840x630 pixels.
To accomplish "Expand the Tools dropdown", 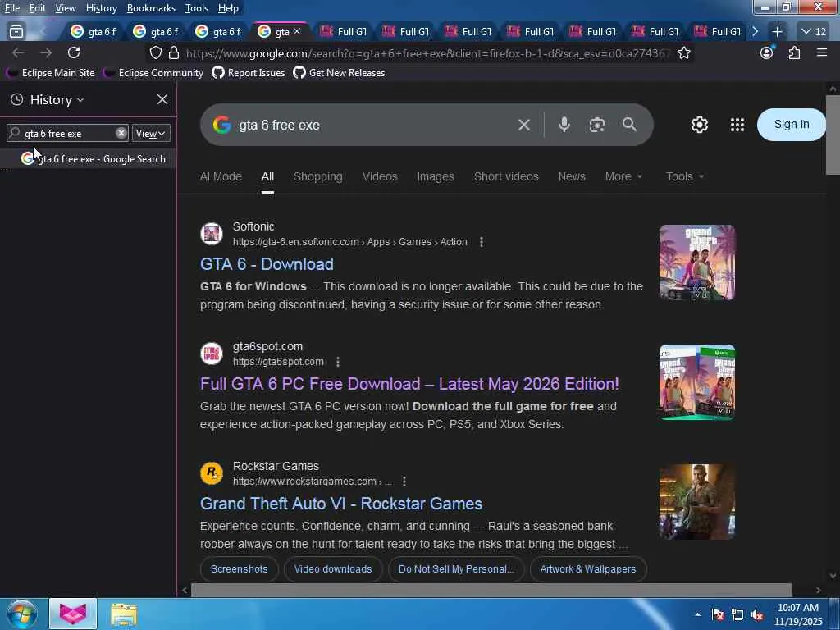I will (685, 176).
